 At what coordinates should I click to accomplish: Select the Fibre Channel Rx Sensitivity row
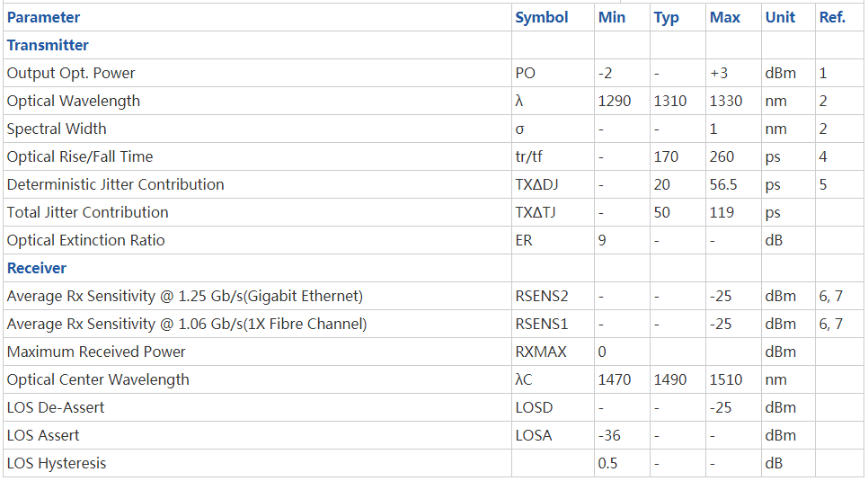coord(434,325)
